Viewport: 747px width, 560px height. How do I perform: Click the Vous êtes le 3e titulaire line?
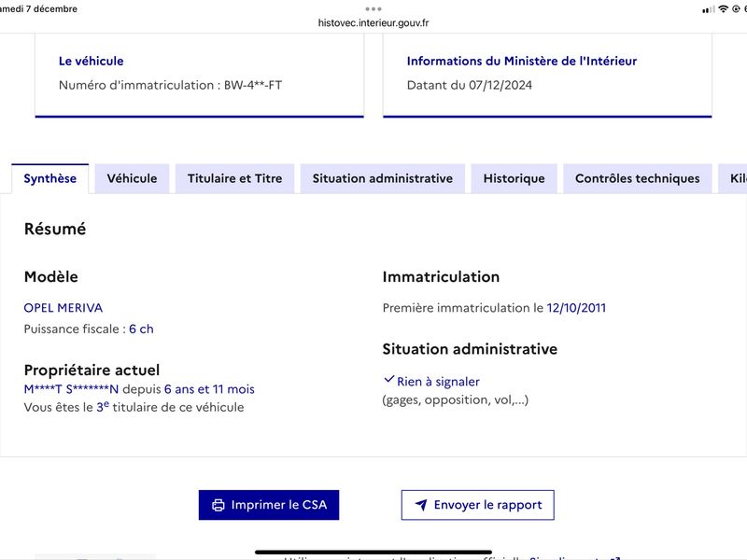134,407
